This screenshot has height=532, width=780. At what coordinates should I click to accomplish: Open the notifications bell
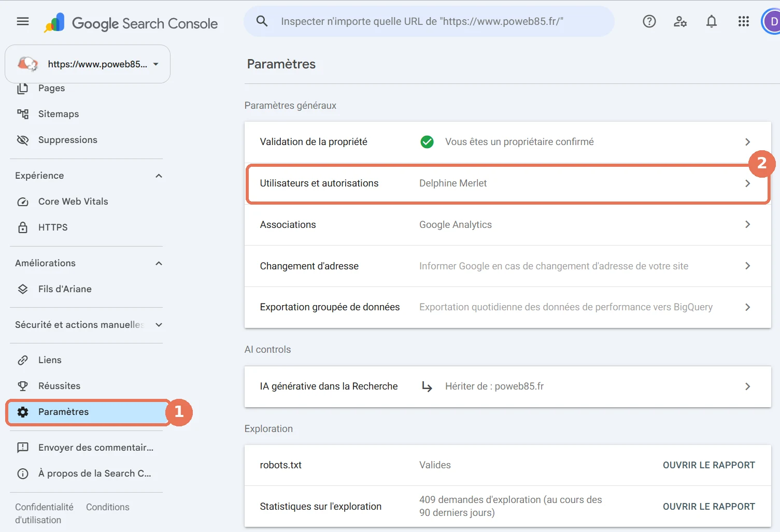coord(712,21)
